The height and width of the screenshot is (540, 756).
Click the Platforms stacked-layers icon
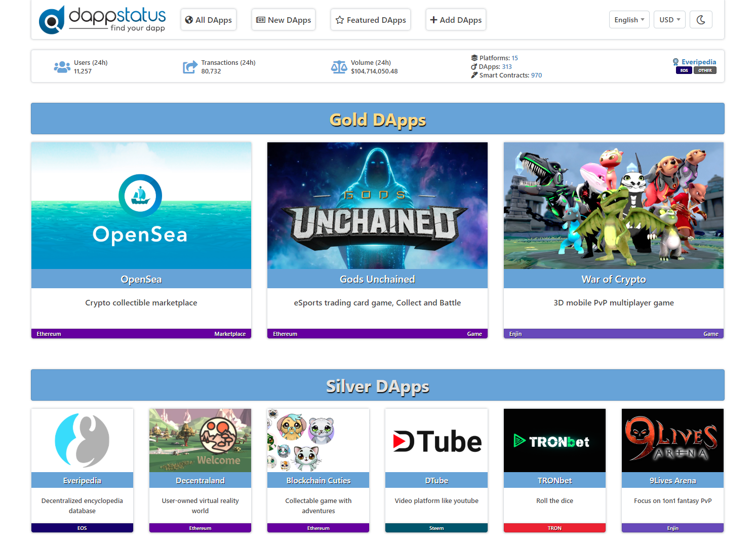coord(474,58)
